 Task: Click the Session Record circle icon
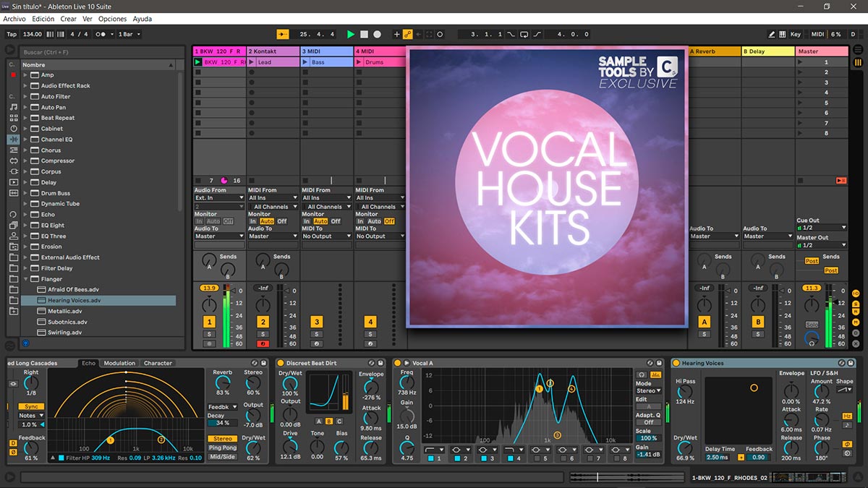[440, 34]
